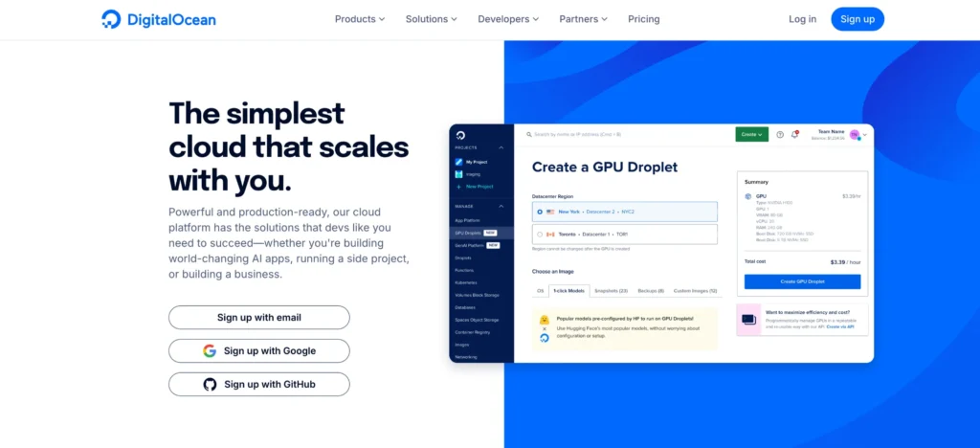Viewport: 980px width, 448px height.
Task: Select the New York NYC2 datacenter radio button
Action: pos(540,212)
